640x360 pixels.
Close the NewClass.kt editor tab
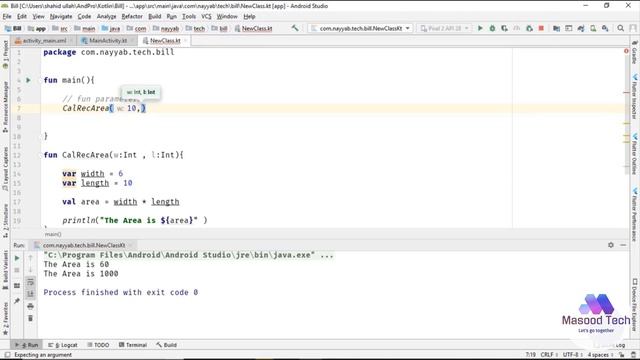point(185,40)
